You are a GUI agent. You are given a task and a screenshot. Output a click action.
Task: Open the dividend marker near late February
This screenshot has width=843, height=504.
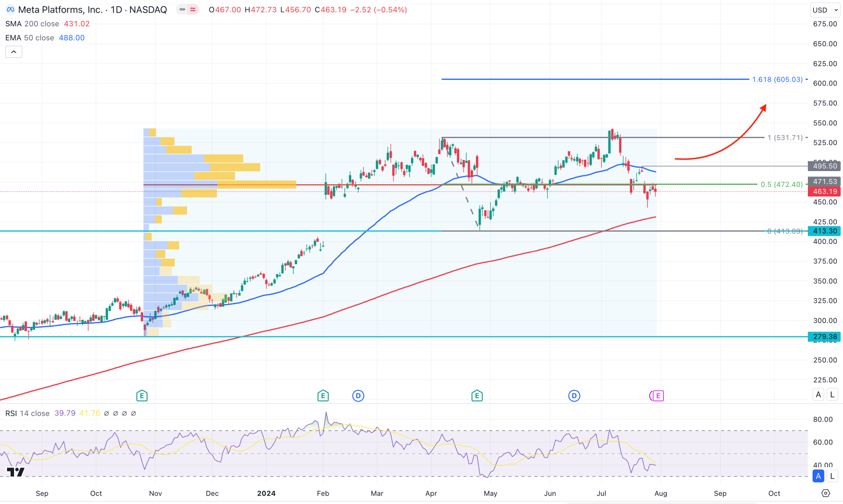(358, 396)
